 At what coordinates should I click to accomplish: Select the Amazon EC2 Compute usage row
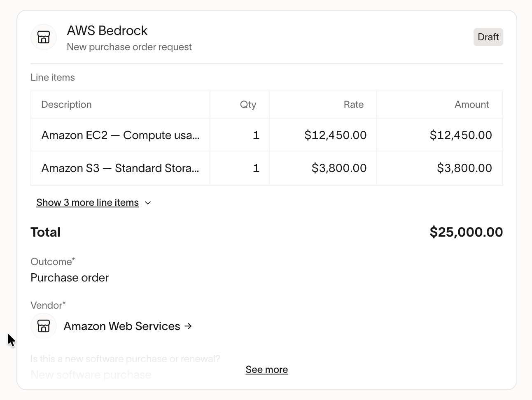point(267,135)
